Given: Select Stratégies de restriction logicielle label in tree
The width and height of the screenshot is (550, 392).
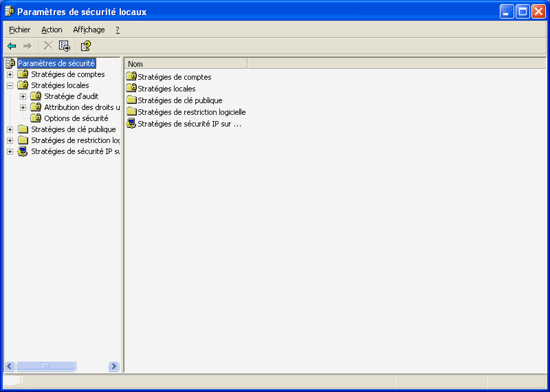Looking at the screenshot, I should pyautogui.click(x=75, y=140).
